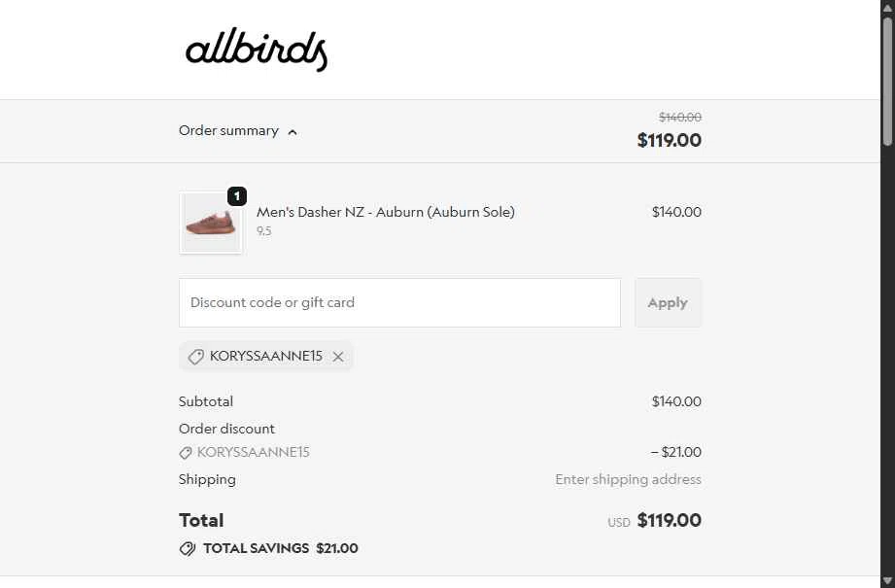
Task: Click the Men's Dasher NZ product name
Action: coord(385,212)
